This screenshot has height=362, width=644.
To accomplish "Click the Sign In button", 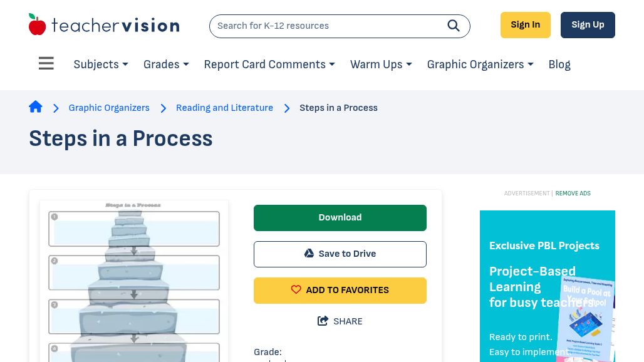I will point(525,25).
